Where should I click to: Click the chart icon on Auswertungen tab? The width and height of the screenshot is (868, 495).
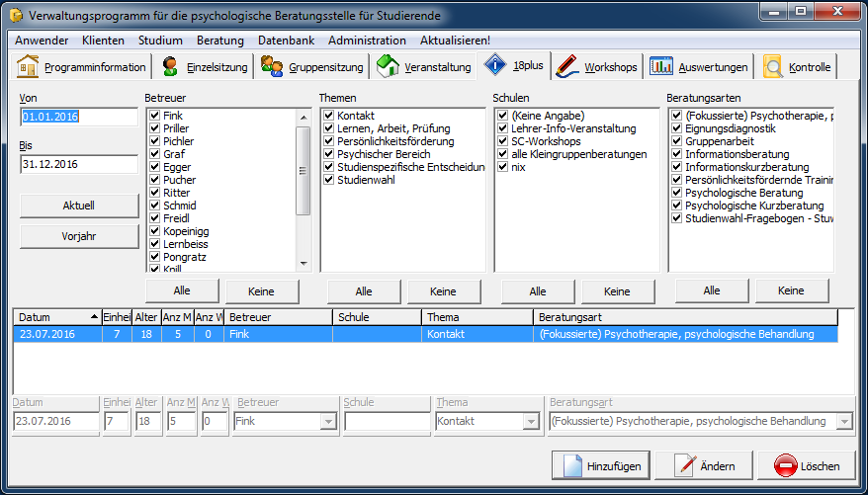[661, 67]
